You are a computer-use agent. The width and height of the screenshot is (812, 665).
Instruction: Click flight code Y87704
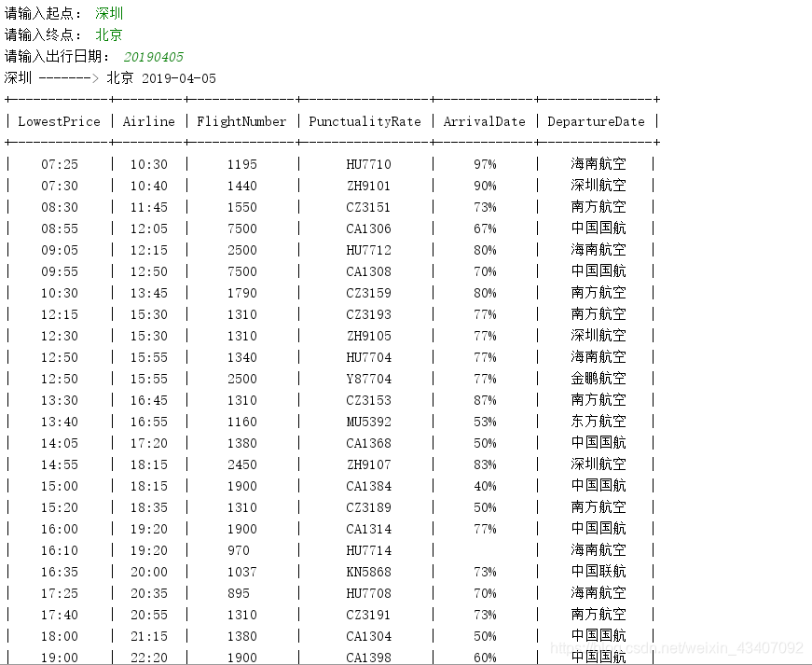click(x=369, y=379)
